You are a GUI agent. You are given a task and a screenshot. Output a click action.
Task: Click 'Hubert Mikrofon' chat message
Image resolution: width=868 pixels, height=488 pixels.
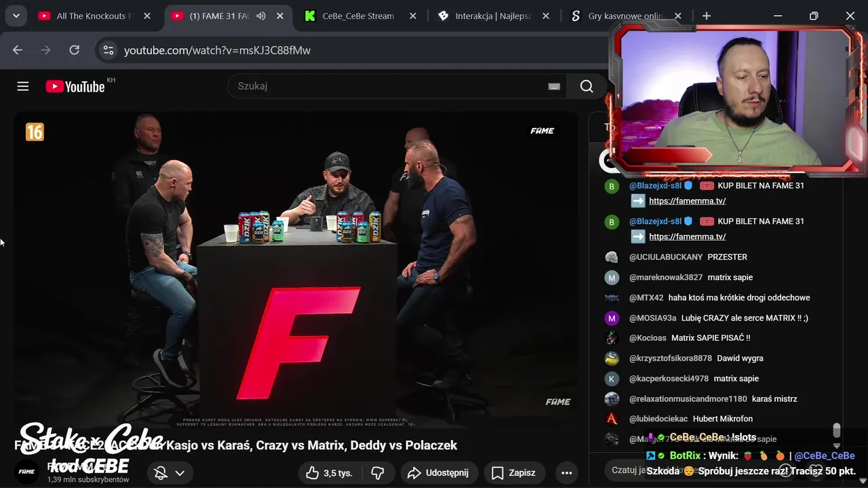[723, 419]
